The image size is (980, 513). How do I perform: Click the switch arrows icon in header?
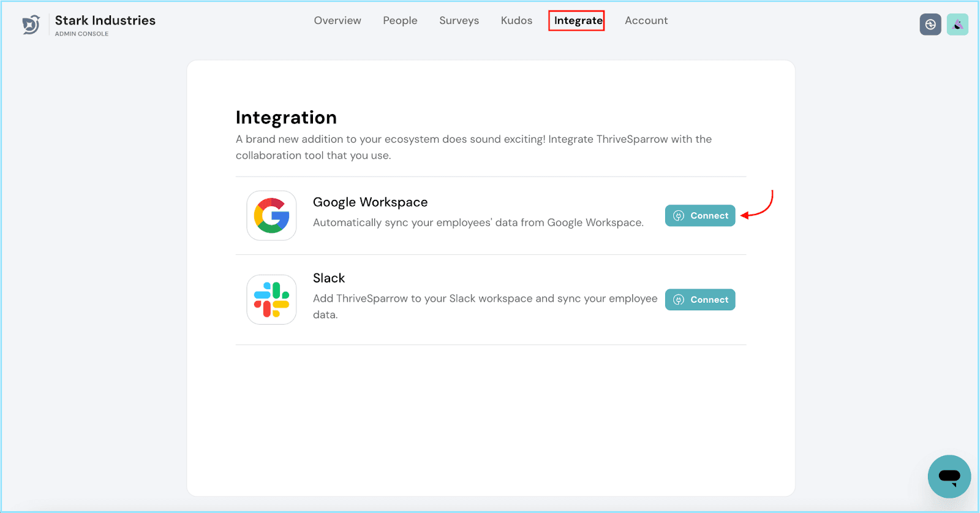click(930, 25)
